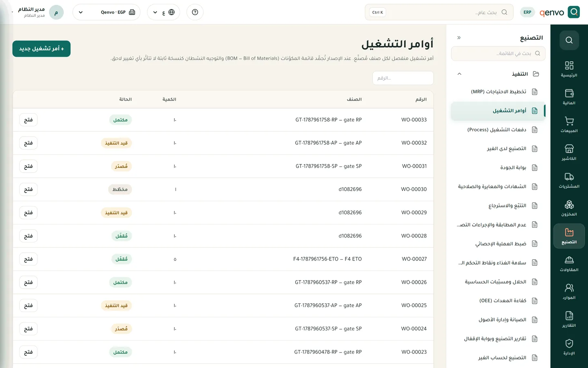The image size is (588, 368).
Task: Click the folder icon beside التنفيذ
Action: point(536,74)
